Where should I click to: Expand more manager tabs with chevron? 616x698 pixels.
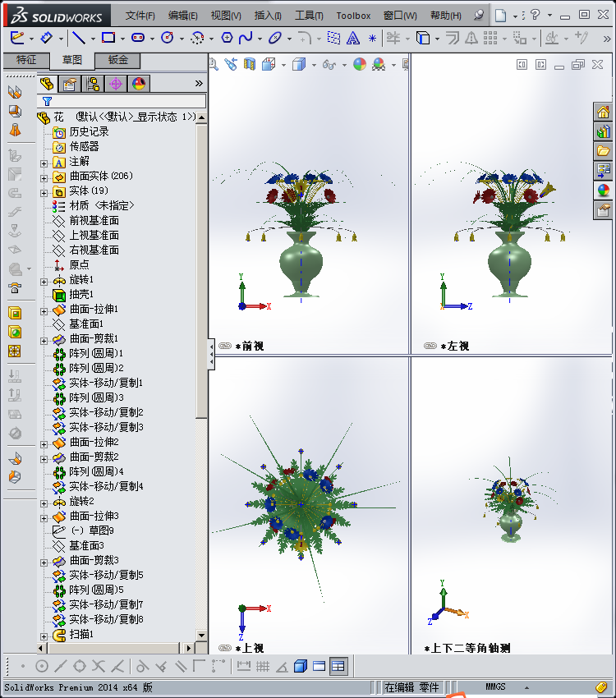(x=199, y=83)
